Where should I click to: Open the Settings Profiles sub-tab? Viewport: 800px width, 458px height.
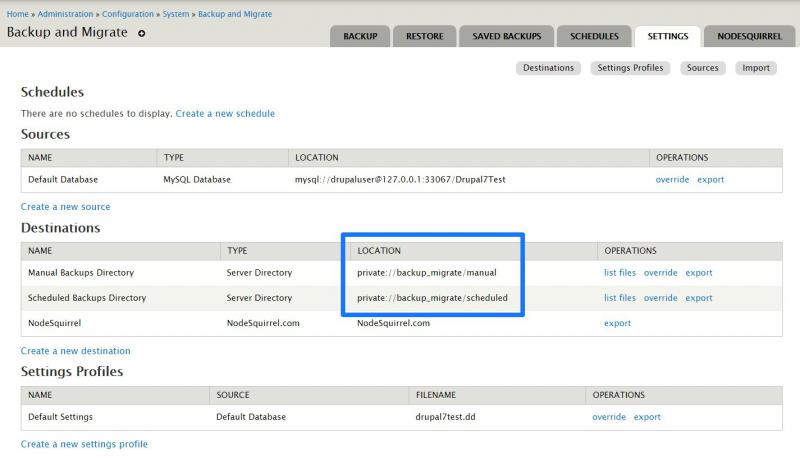(x=630, y=68)
